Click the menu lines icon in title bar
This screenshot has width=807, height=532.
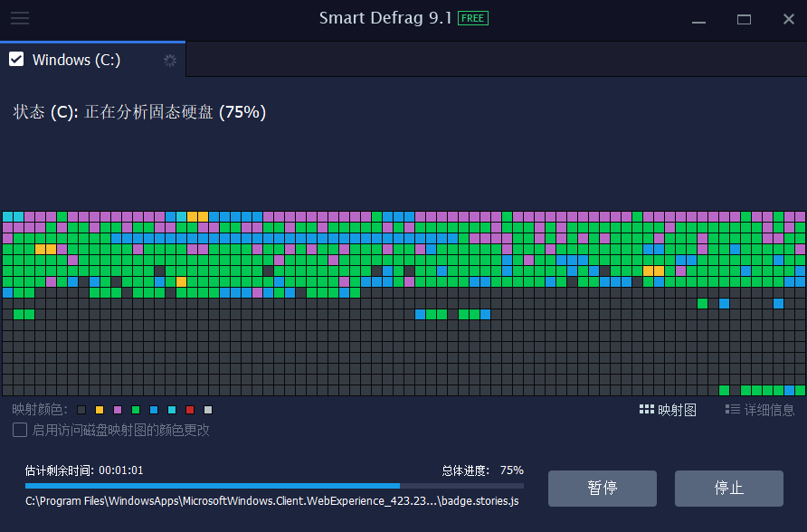[x=20, y=18]
